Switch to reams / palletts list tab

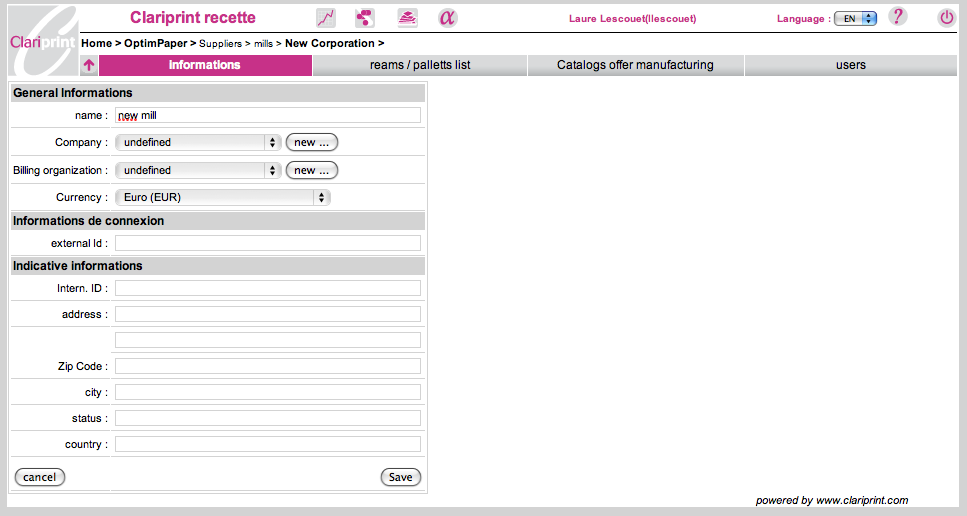[x=420, y=66]
